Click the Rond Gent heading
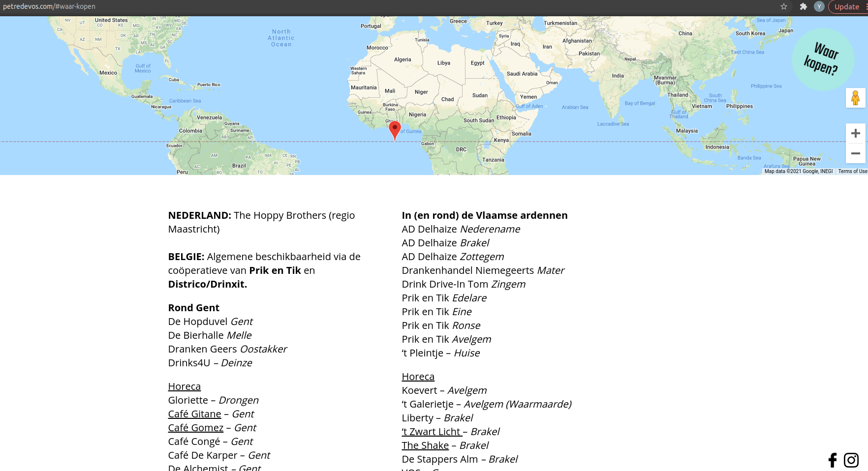Screen dimensions: 868x471 (x=194, y=308)
